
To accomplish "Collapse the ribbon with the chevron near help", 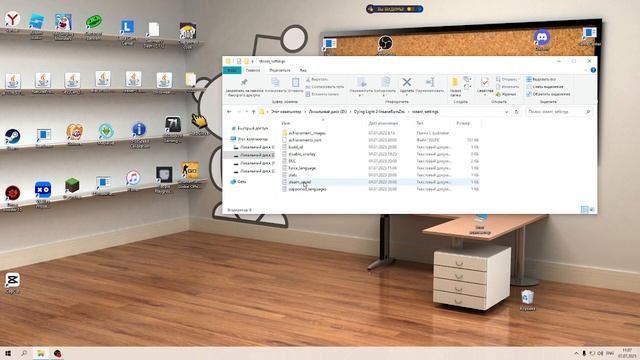I will tap(586, 70).
